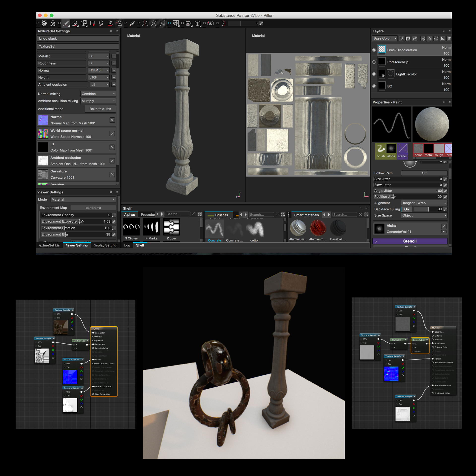
Task: Open the Base Color channel dropdown
Action: click(x=385, y=38)
